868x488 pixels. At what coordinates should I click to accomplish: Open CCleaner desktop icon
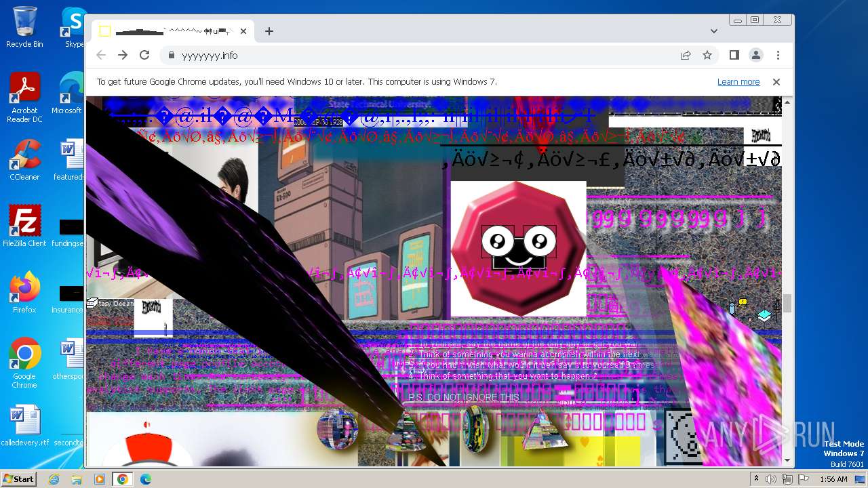24,160
